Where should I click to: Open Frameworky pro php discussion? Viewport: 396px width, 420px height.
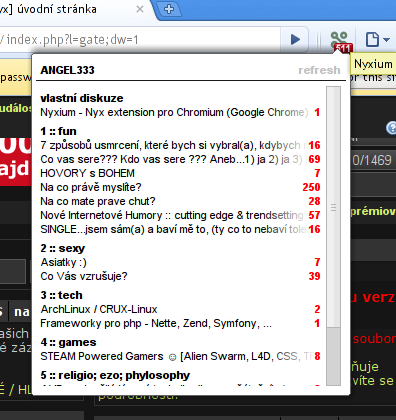(x=156, y=323)
